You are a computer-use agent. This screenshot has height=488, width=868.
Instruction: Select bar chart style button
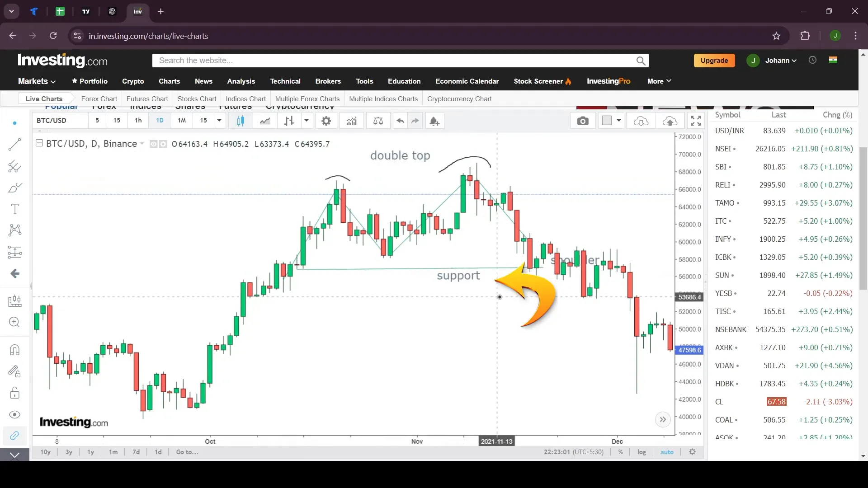289,121
